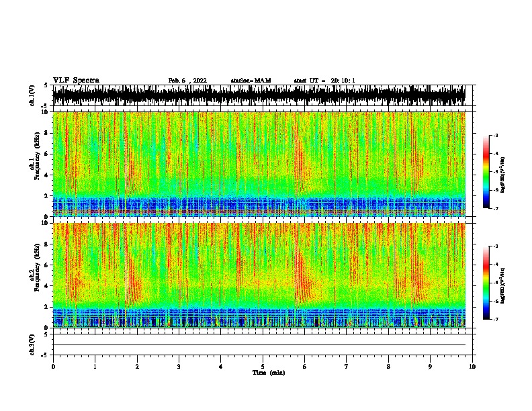Click the ch.1 color bar PSD unit label
532x411 pixels.
[x=502, y=175]
